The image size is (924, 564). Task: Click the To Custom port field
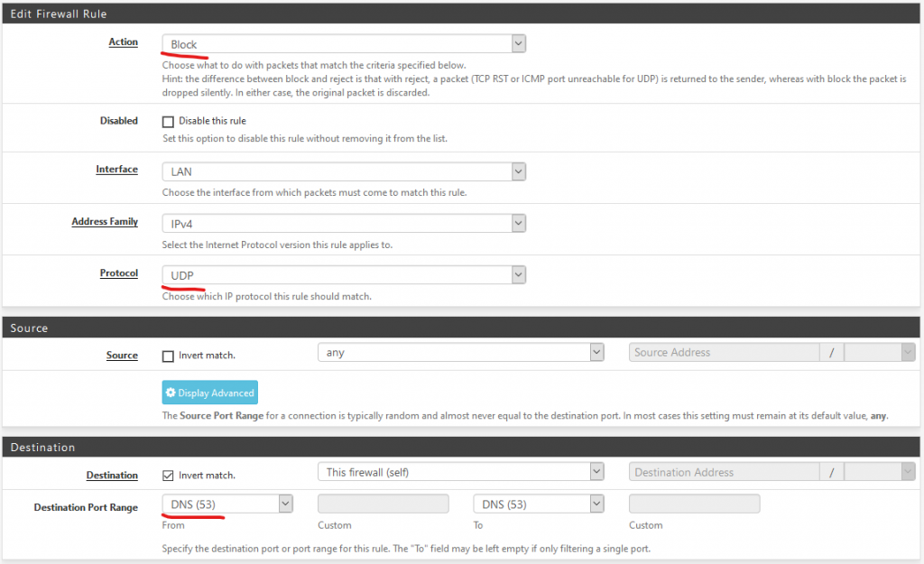pyautogui.click(x=694, y=504)
